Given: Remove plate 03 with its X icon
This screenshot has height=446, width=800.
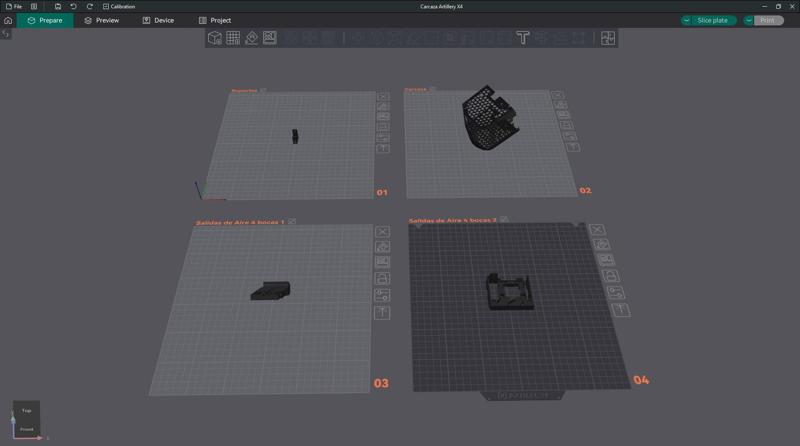Looking at the screenshot, I should [x=382, y=232].
